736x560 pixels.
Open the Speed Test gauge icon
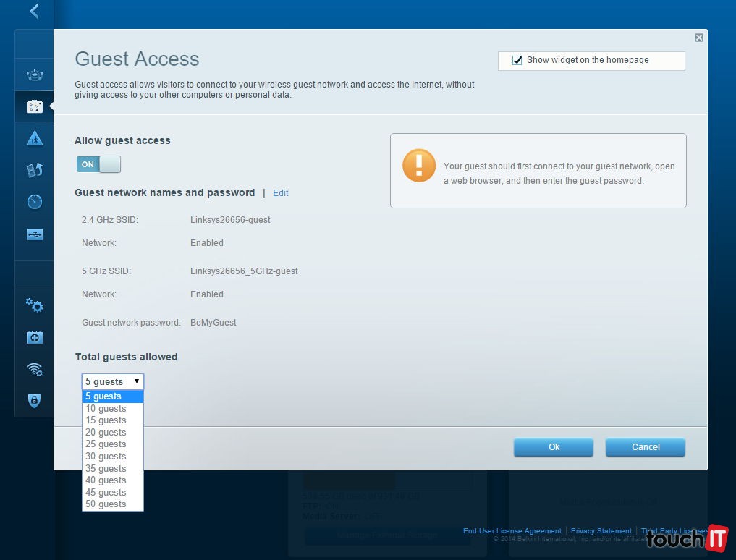tap(35, 202)
